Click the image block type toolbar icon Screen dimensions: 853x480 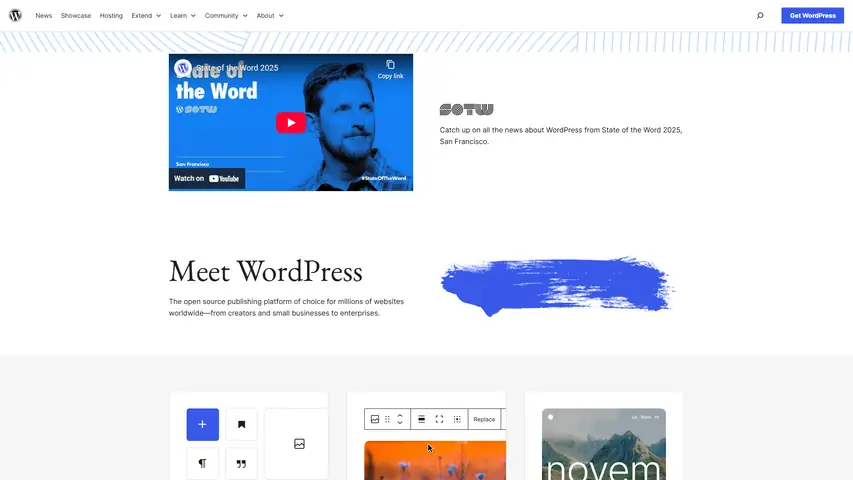point(375,419)
